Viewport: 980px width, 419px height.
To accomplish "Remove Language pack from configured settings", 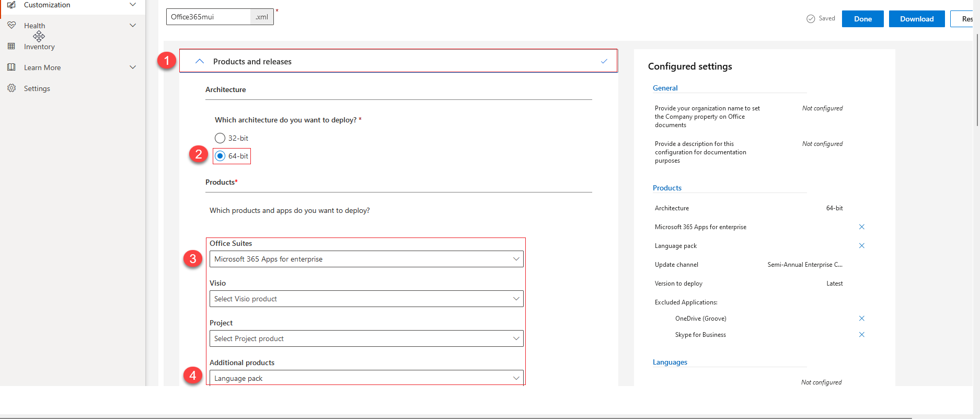I will (x=861, y=245).
